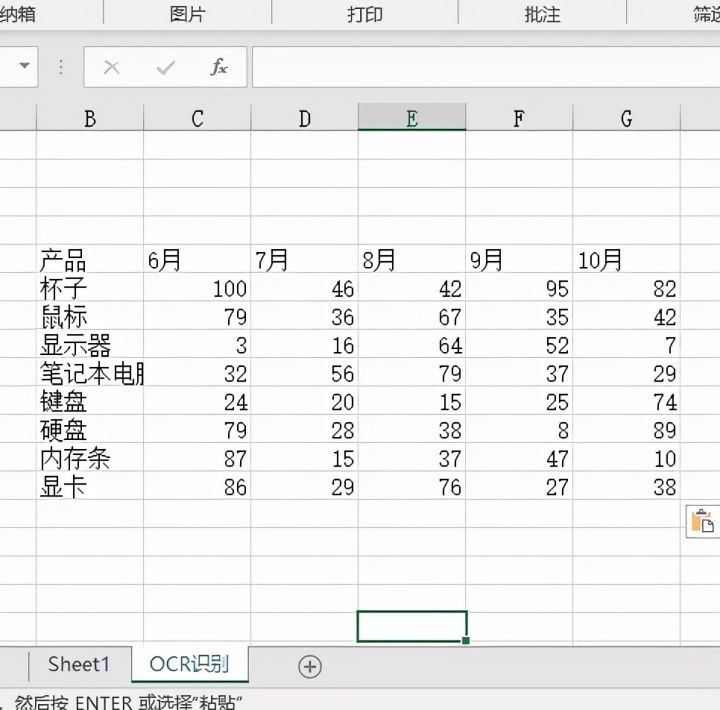Open the insert function fx button
Image resolution: width=720 pixels, height=710 pixels.
[x=219, y=67]
